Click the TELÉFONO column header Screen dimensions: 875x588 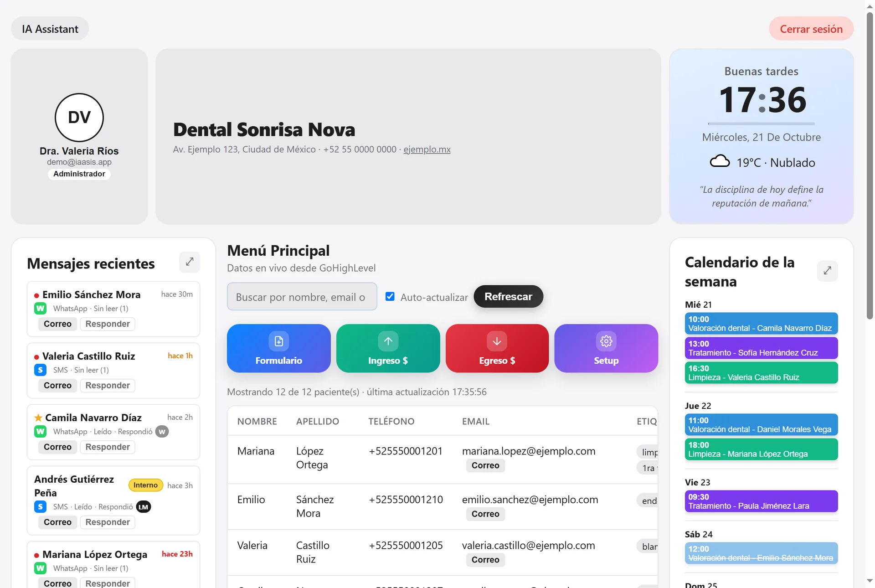point(391,422)
